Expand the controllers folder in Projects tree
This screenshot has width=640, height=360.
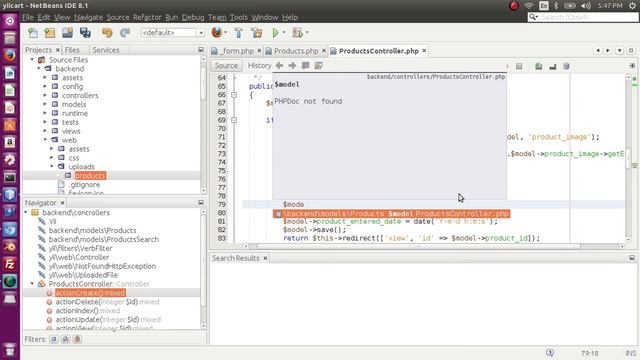[x=45, y=96]
